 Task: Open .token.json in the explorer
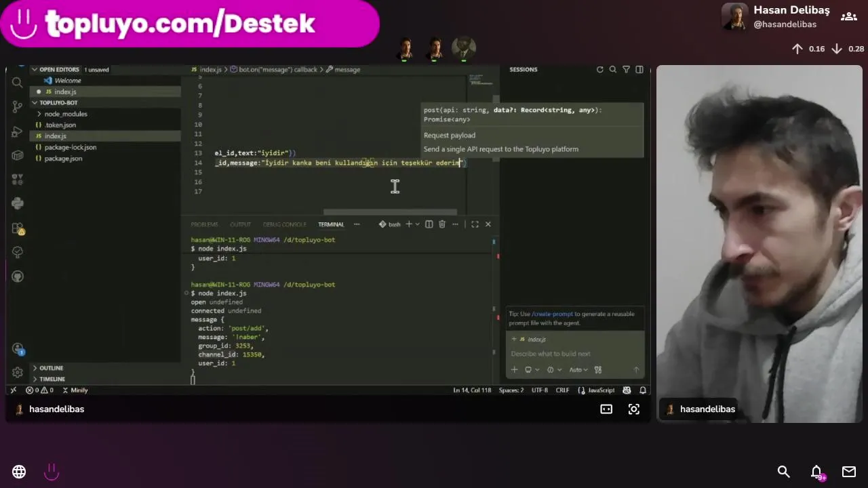(60, 125)
